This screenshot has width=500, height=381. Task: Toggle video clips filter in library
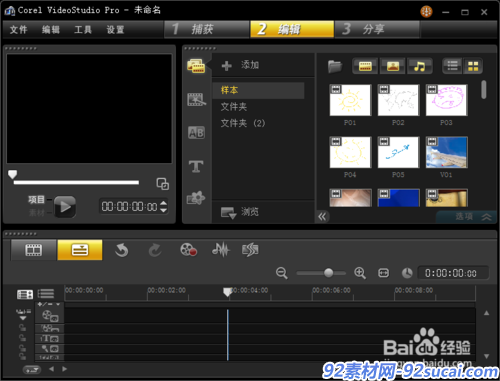click(x=365, y=66)
